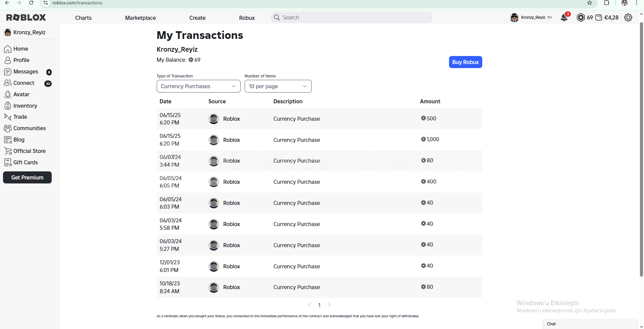Open the settings gear icon

pos(628,17)
